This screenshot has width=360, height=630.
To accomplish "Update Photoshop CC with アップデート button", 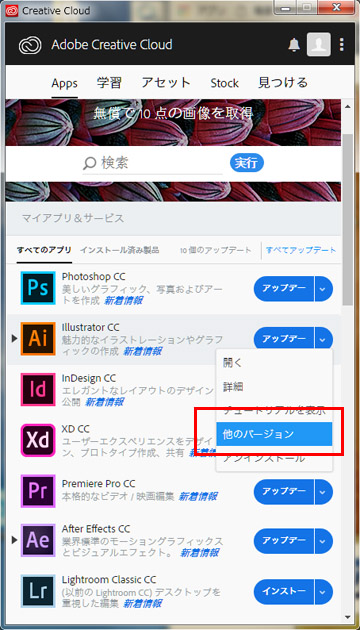I will [x=284, y=288].
